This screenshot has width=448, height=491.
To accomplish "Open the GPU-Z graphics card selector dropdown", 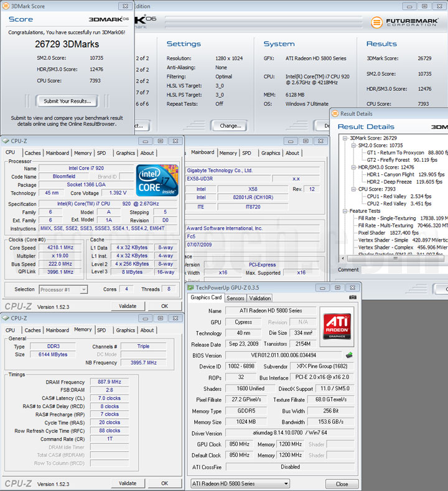I will point(286,484).
